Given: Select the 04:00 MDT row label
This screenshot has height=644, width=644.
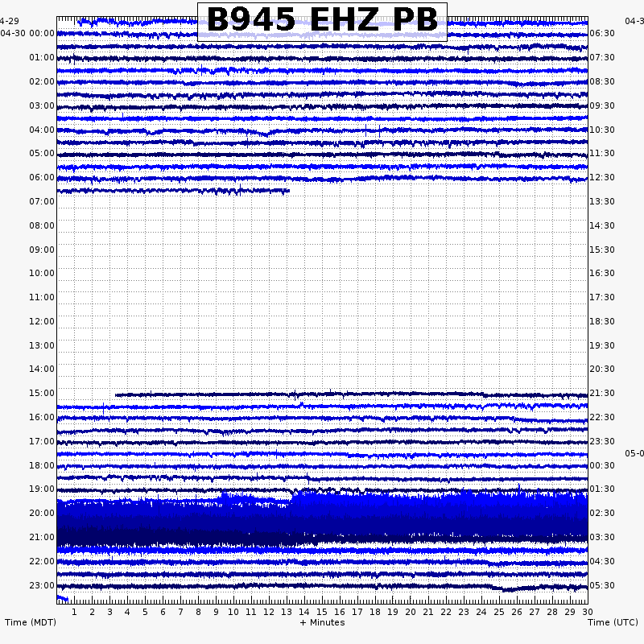Looking at the screenshot, I should tap(42, 130).
